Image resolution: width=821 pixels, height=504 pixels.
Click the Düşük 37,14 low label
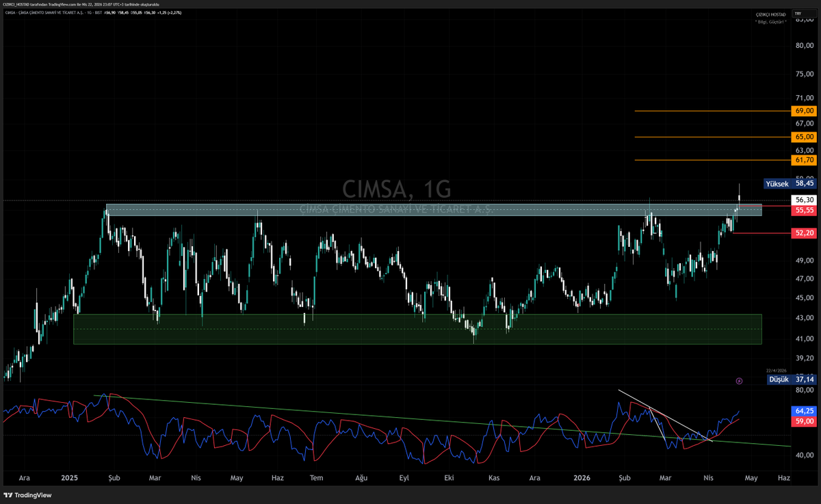[x=791, y=380]
